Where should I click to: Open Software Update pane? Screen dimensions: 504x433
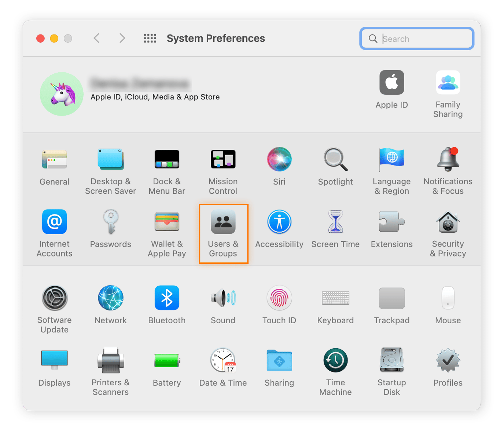55,298
